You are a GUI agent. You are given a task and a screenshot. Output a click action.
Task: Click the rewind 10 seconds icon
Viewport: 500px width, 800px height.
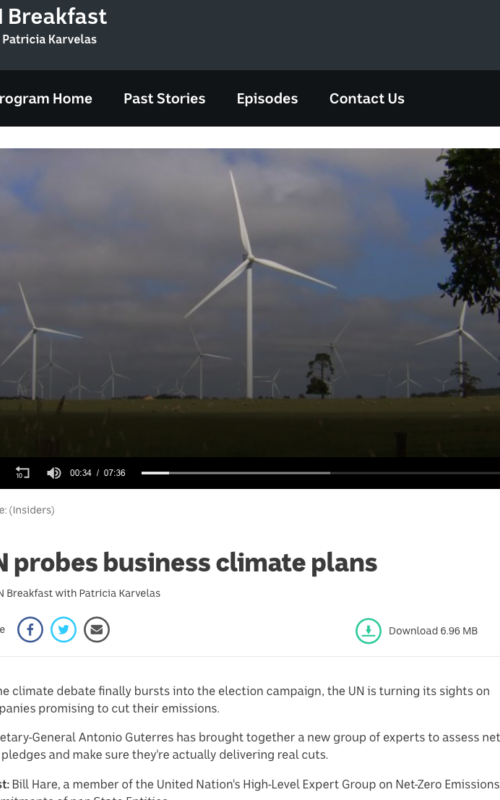(22, 472)
